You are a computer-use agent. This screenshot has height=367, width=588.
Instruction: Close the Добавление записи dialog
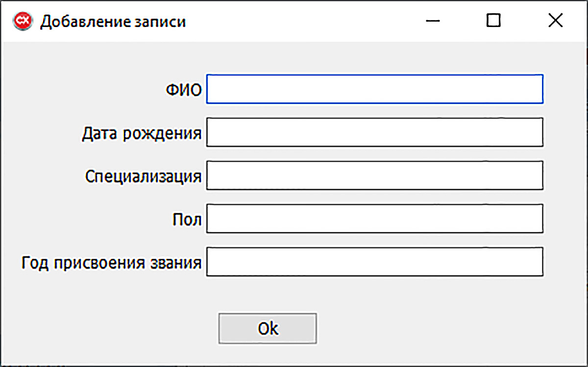click(555, 21)
